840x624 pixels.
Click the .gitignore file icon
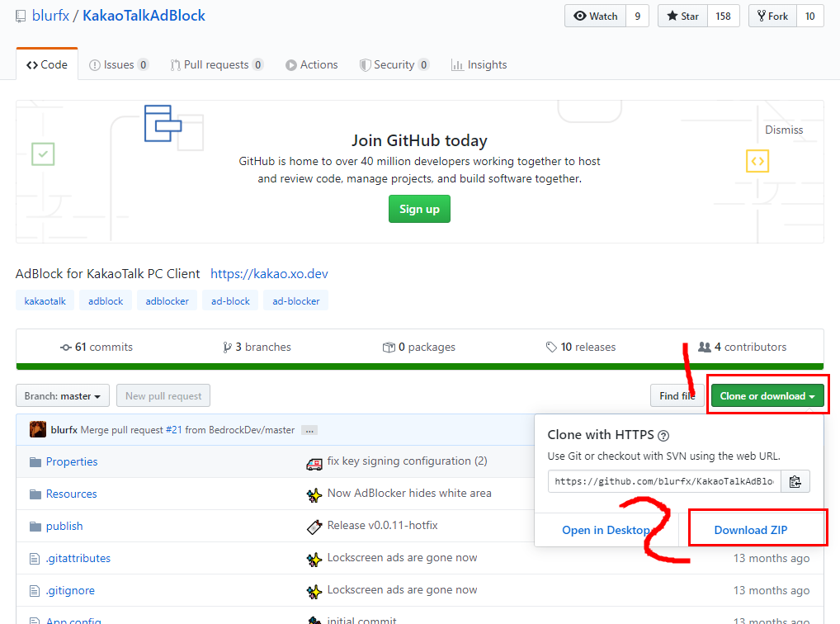tap(35, 591)
